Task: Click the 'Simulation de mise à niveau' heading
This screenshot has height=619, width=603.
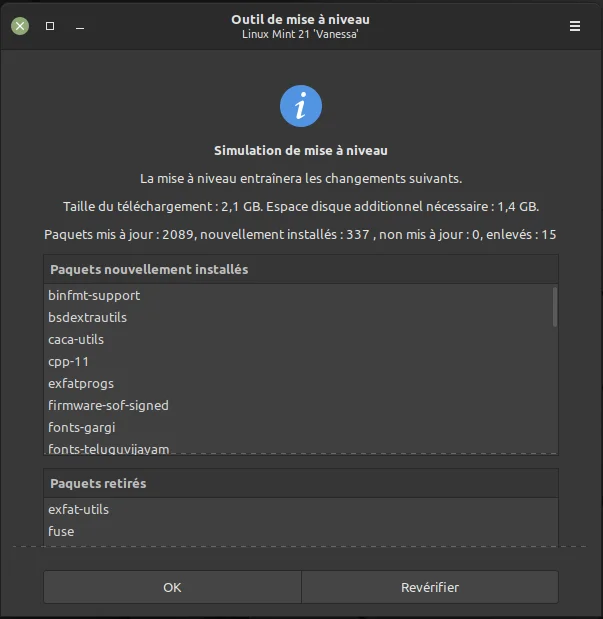Action: click(301, 150)
